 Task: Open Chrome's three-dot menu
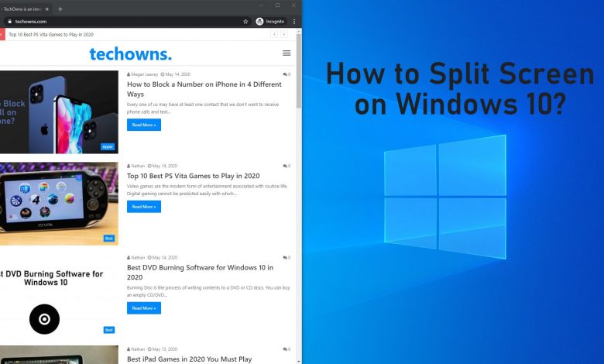point(294,22)
